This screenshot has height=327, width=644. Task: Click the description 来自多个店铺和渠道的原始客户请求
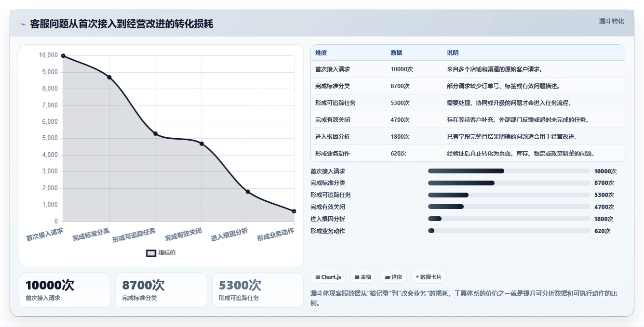coord(496,69)
